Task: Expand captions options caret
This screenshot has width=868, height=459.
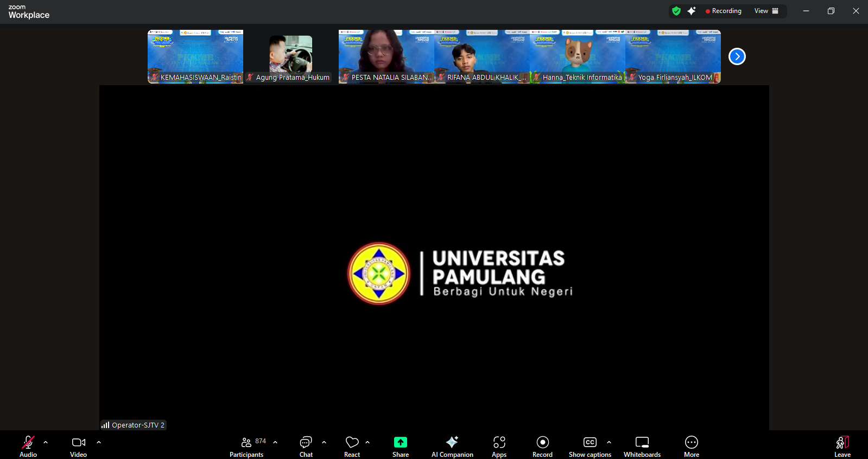Action: (x=609, y=442)
